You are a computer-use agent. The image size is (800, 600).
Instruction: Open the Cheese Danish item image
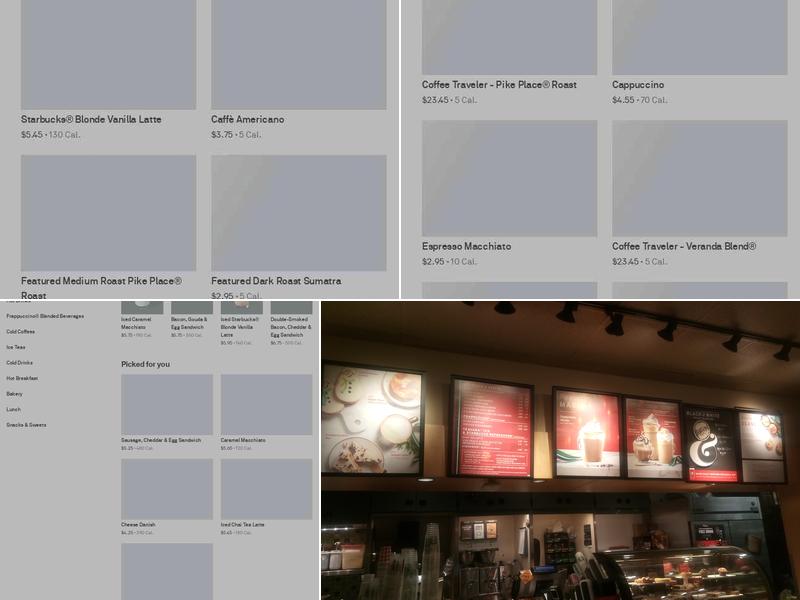[x=167, y=489]
